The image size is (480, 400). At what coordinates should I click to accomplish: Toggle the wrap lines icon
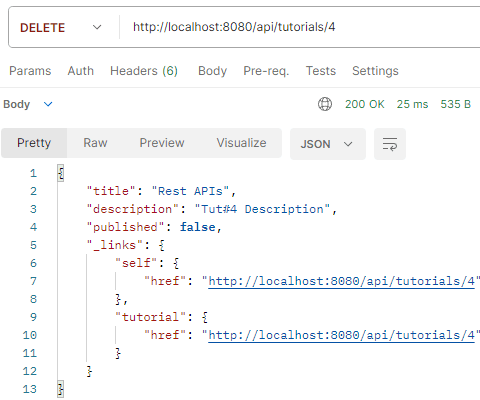[x=390, y=144]
